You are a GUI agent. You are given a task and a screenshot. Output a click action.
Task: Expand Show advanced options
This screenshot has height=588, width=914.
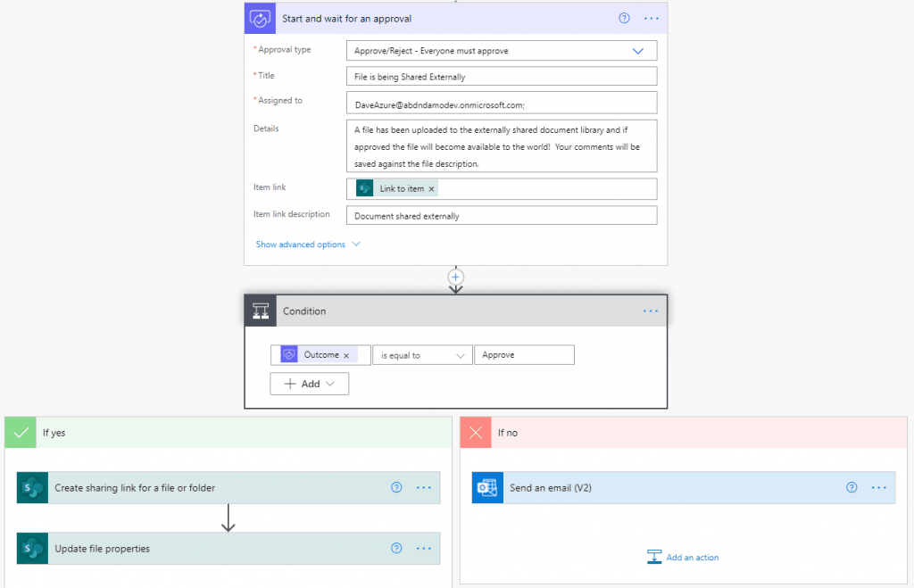coord(308,244)
